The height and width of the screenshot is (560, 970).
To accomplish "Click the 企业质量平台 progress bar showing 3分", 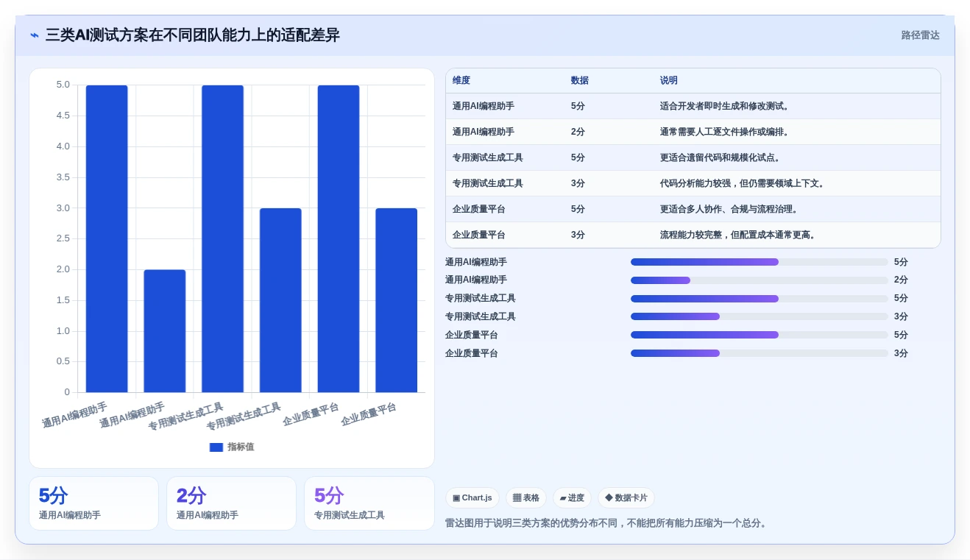I will pyautogui.click(x=760, y=353).
